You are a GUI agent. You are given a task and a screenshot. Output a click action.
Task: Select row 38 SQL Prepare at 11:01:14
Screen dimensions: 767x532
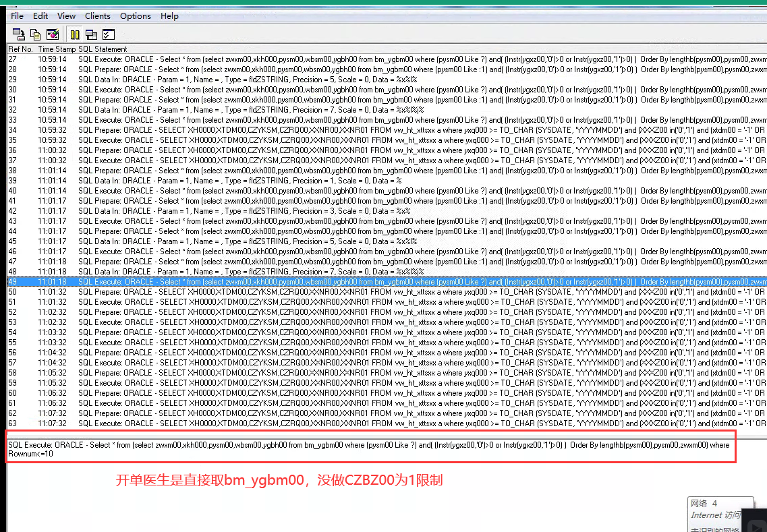pos(387,170)
